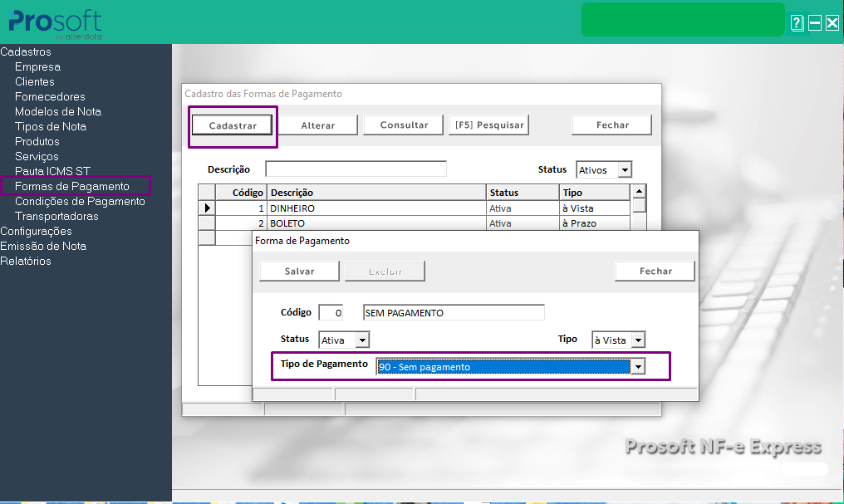This screenshot has width=844, height=504.
Task: Expand the Tipo de Pagamento dropdown arrow
Action: [638, 367]
